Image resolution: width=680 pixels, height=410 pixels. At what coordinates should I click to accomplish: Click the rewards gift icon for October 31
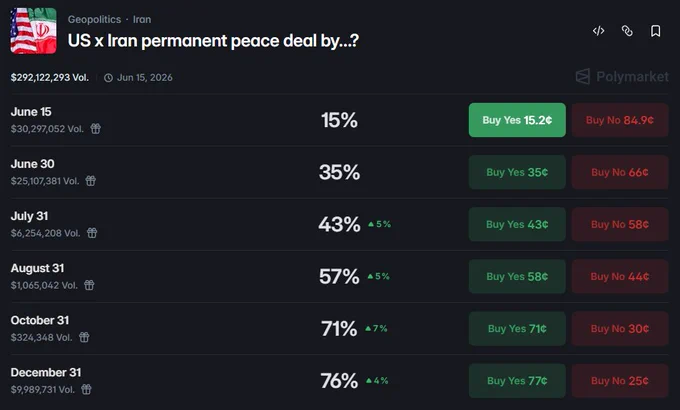point(84,337)
